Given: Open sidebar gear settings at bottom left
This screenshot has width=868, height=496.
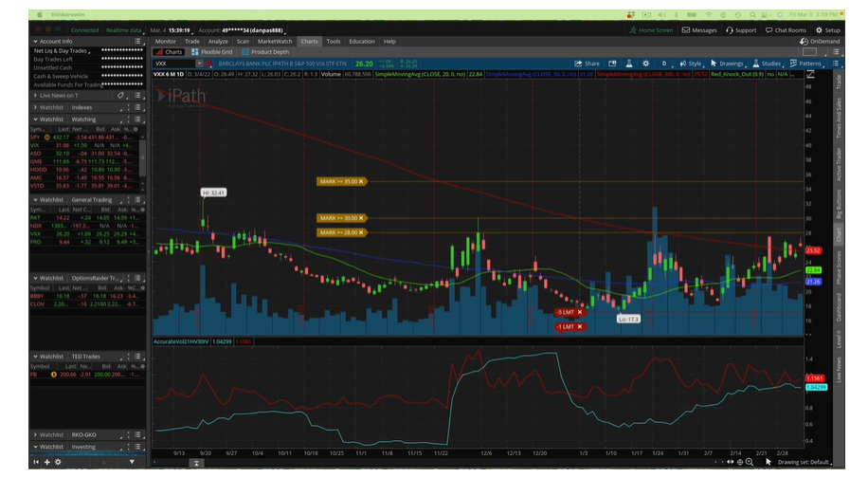Looking at the screenshot, I should (58, 462).
